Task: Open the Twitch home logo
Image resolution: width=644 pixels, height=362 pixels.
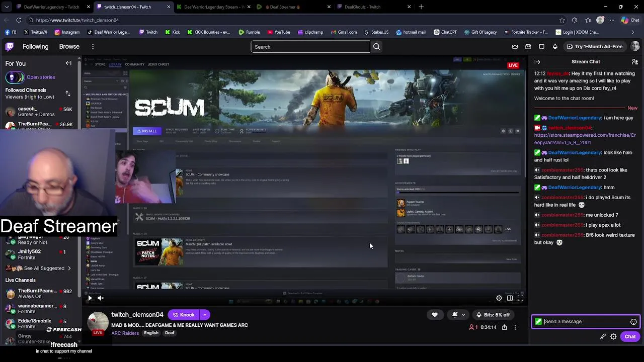Action: pyautogui.click(x=10, y=47)
